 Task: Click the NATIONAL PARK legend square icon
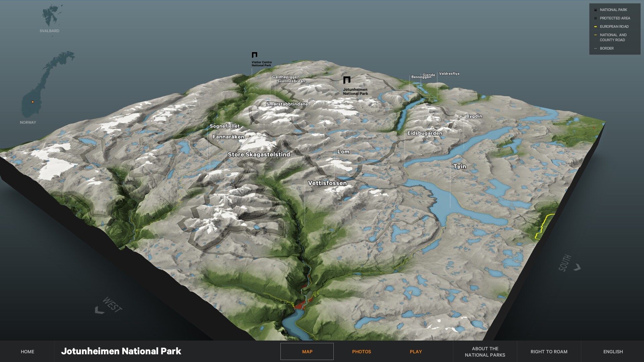coord(595,10)
